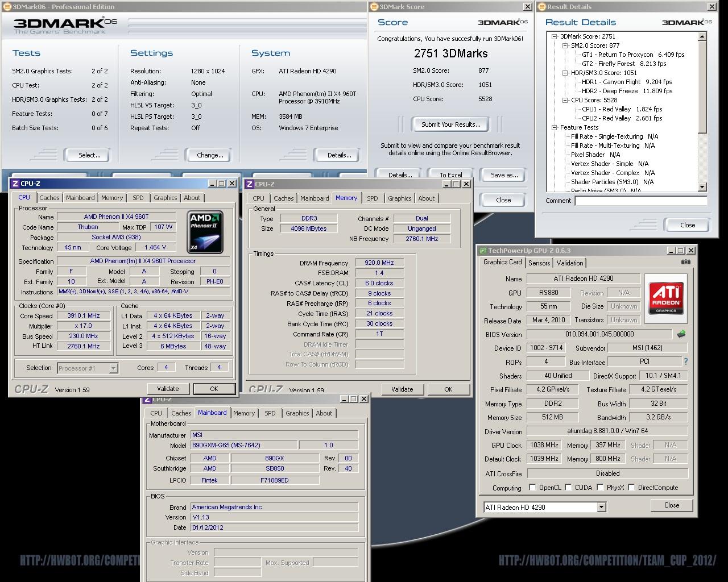This screenshot has height=582, width=728.
Task: Enable the CUDA checkbox in GPU-Z
Action: pos(568,487)
